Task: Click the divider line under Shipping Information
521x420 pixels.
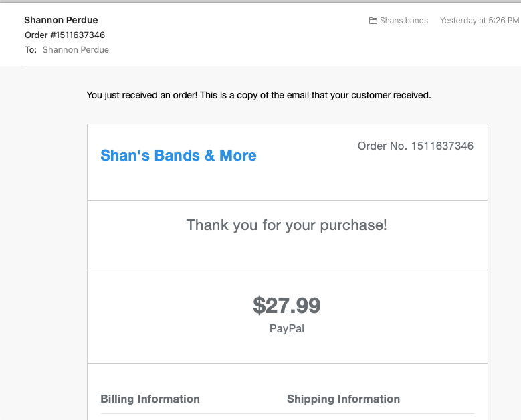Action: (380, 414)
